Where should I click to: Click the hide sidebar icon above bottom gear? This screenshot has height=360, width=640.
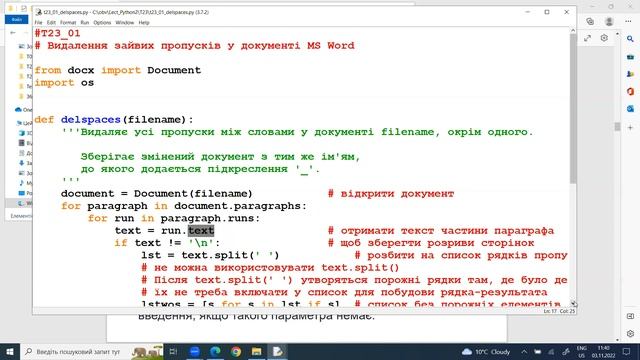(630, 316)
